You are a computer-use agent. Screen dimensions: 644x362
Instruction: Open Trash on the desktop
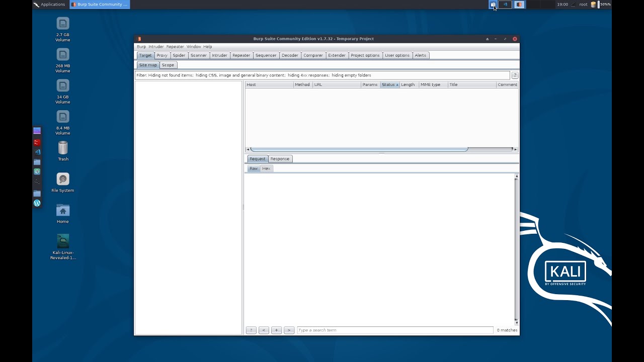pyautogui.click(x=63, y=151)
